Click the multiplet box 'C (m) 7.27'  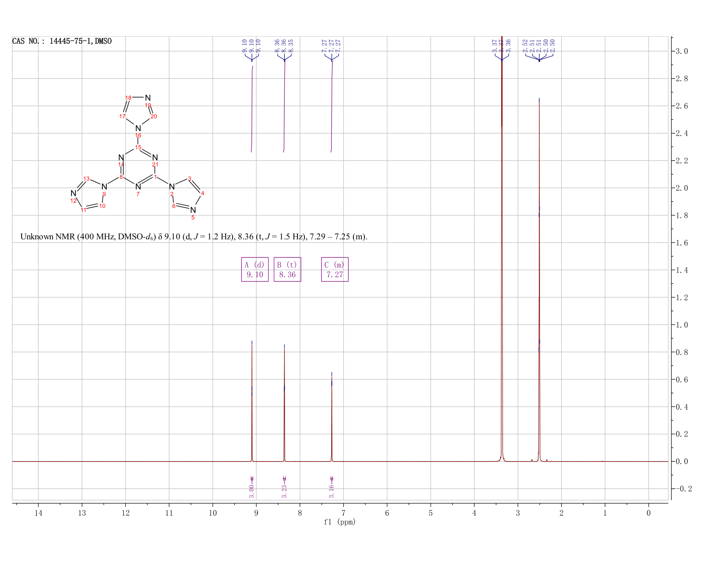(x=335, y=269)
